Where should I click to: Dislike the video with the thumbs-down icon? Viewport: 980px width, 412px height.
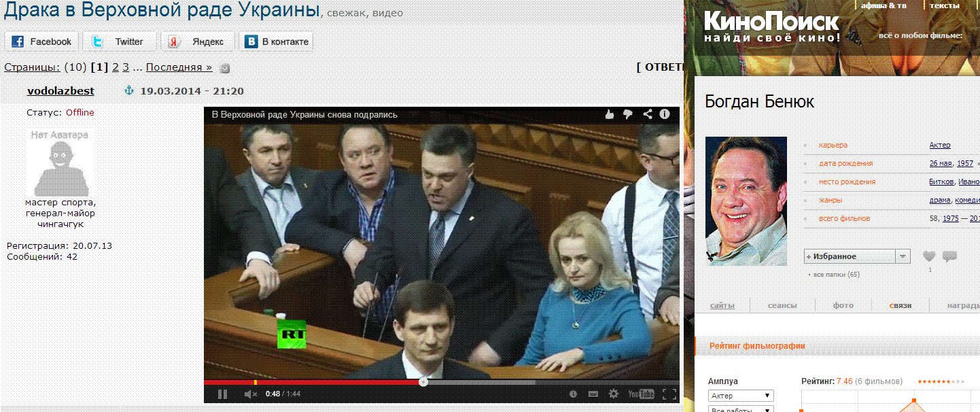pyautogui.click(x=628, y=114)
